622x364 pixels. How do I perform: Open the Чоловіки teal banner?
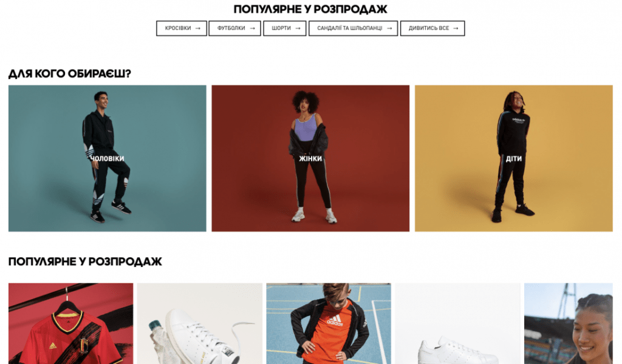point(107,158)
